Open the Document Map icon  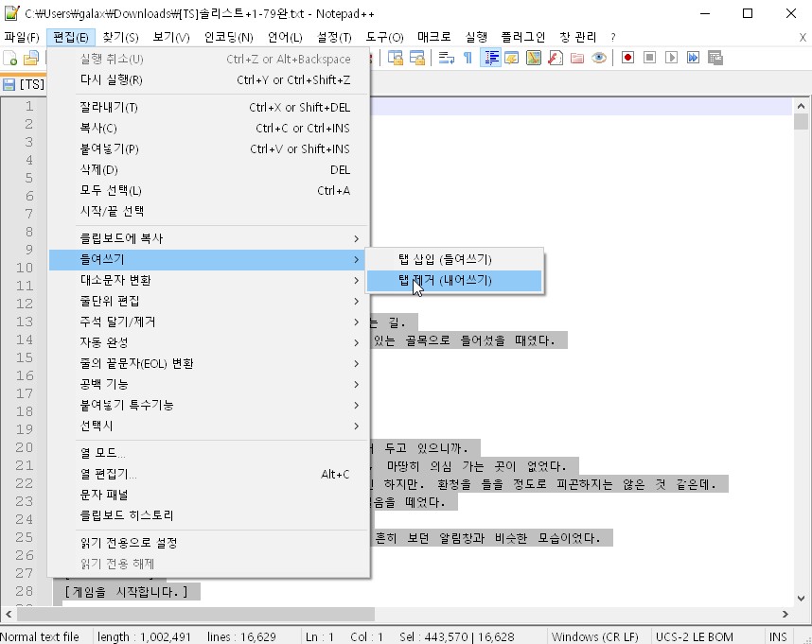534,58
